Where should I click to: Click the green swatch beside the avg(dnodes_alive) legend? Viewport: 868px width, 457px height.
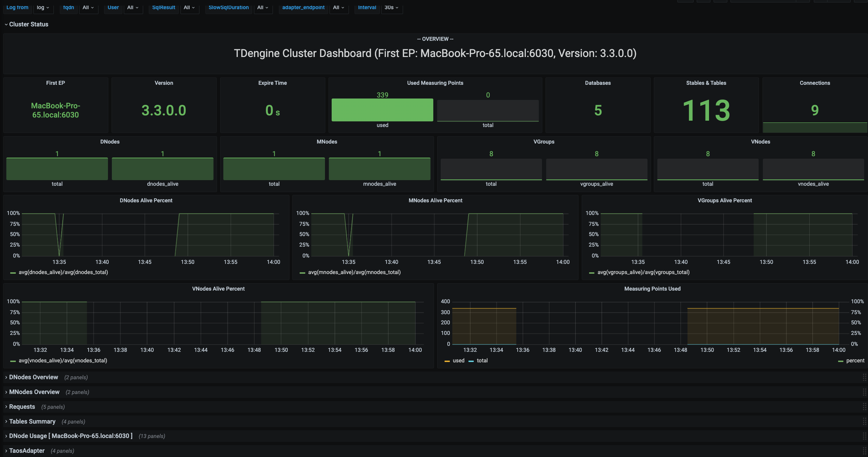(13, 273)
